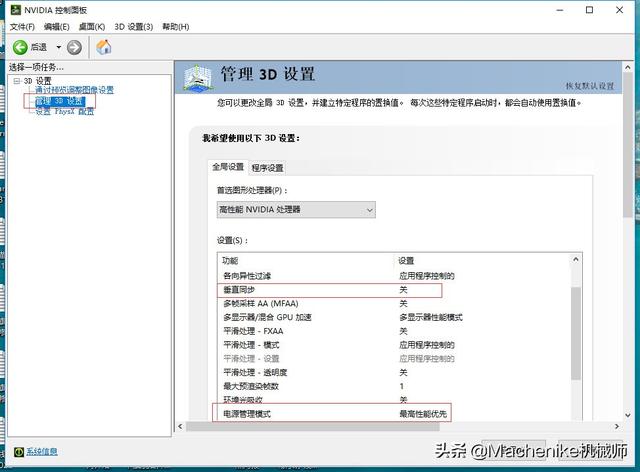Open the 文件(F) menu
Image resolution: width=640 pixels, height=472 pixels.
pos(22,27)
